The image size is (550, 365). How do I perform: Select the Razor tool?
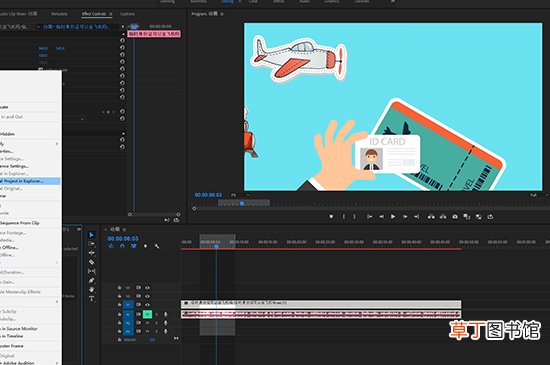pos(92,262)
